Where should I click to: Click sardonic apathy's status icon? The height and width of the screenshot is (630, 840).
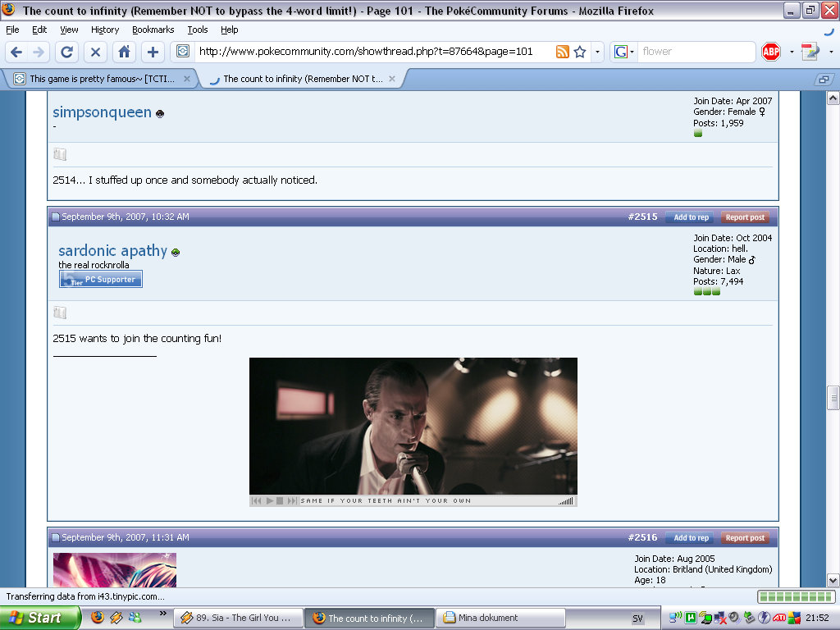pyautogui.click(x=176, y=253)
